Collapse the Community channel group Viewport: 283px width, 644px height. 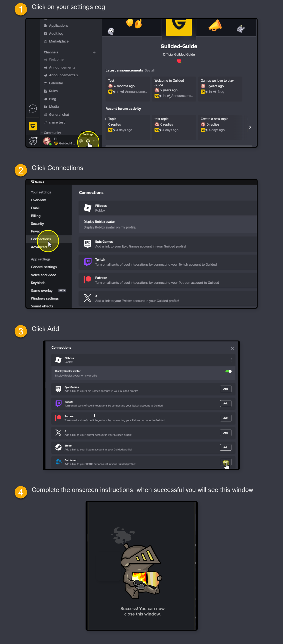pos(51,133)
